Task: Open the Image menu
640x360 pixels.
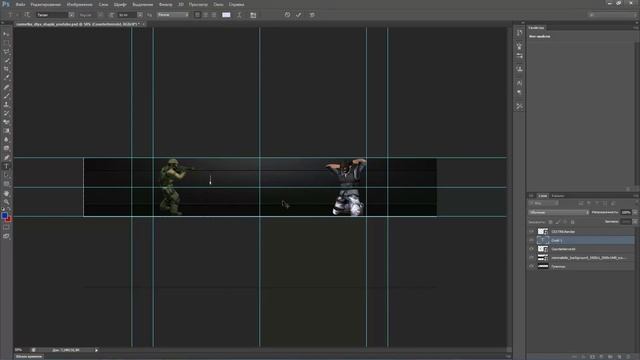Action: click(x=80, y=4)
